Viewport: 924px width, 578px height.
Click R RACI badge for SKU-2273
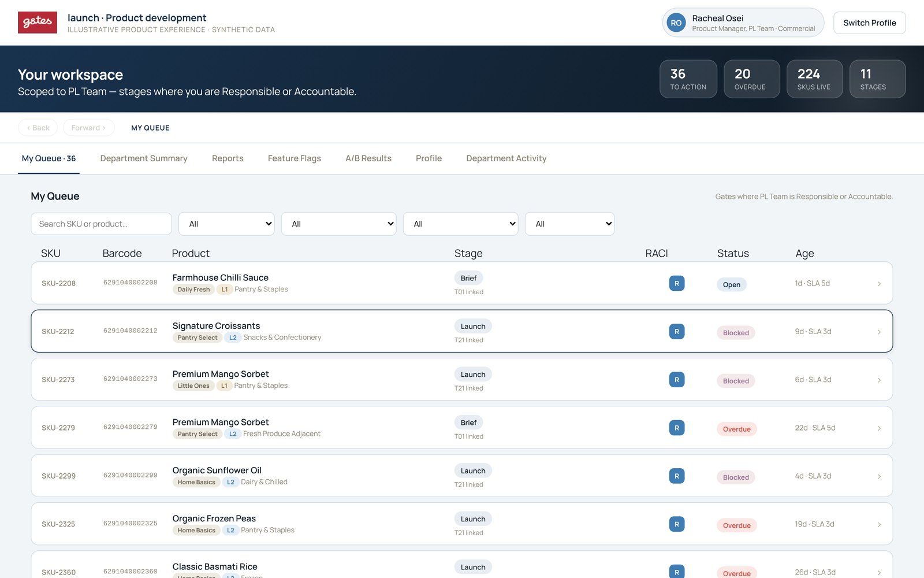[677, 380]
